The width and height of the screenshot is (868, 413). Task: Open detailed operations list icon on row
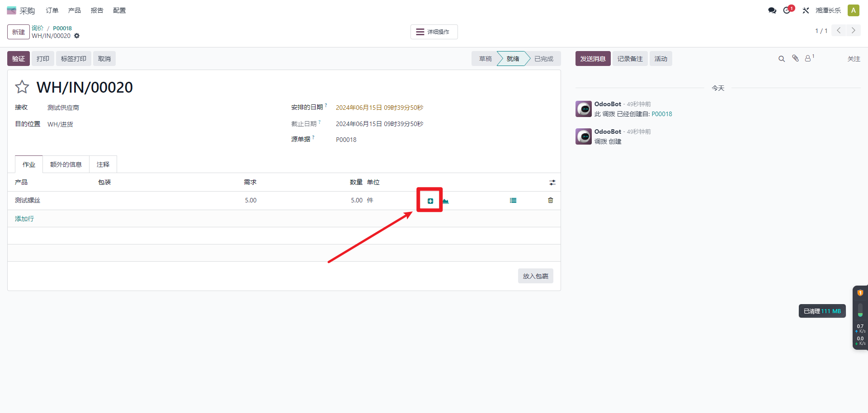pyautogui.click(x=513, y=200)
